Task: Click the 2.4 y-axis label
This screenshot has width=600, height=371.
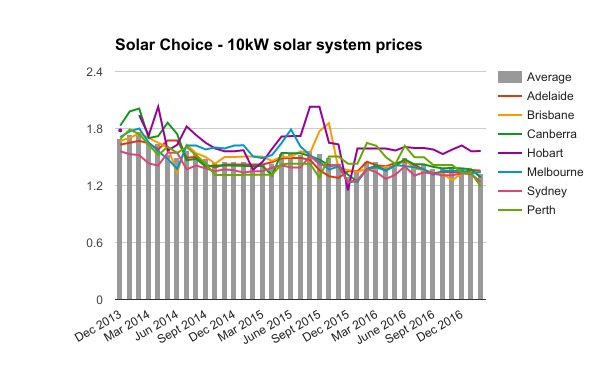Action: tap(95, 72)
